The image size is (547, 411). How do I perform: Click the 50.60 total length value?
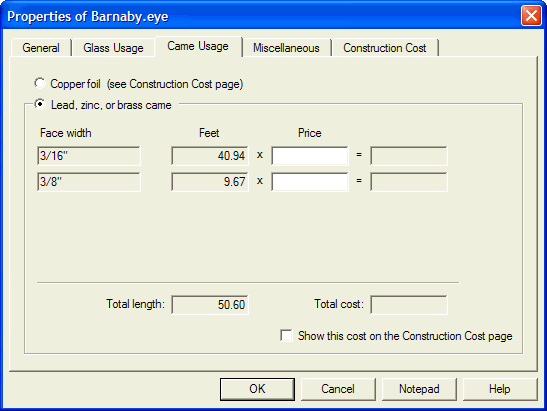click(210, 305)
